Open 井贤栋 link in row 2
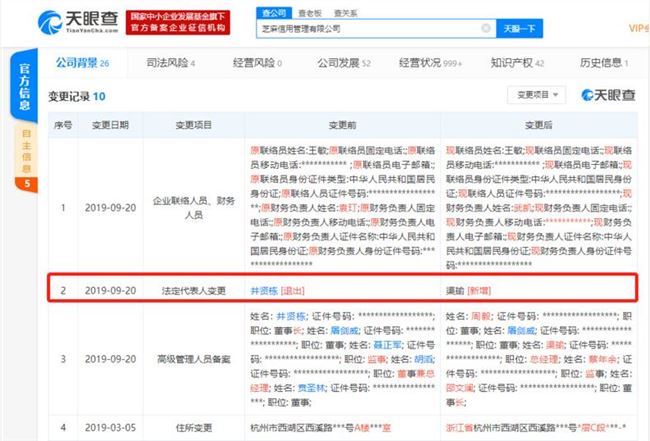Viewport: 650px width, 441px height. (x=264, y=291)
